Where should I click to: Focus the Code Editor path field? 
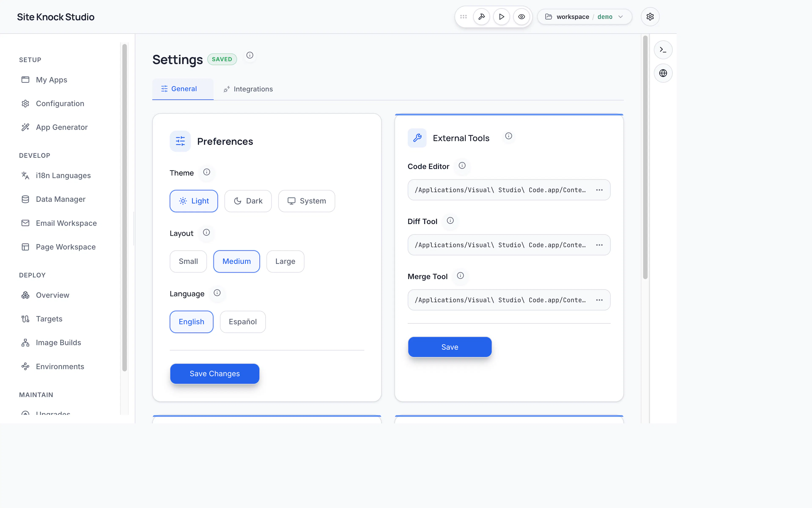509,190
